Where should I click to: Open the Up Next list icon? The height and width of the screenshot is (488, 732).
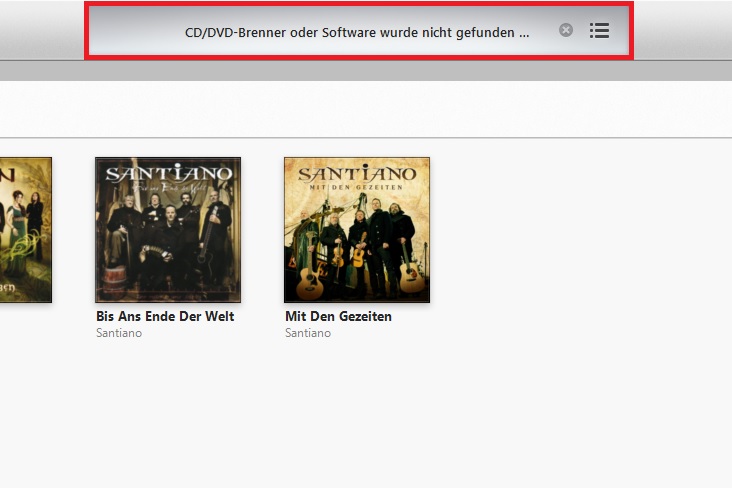pos(599,30)
